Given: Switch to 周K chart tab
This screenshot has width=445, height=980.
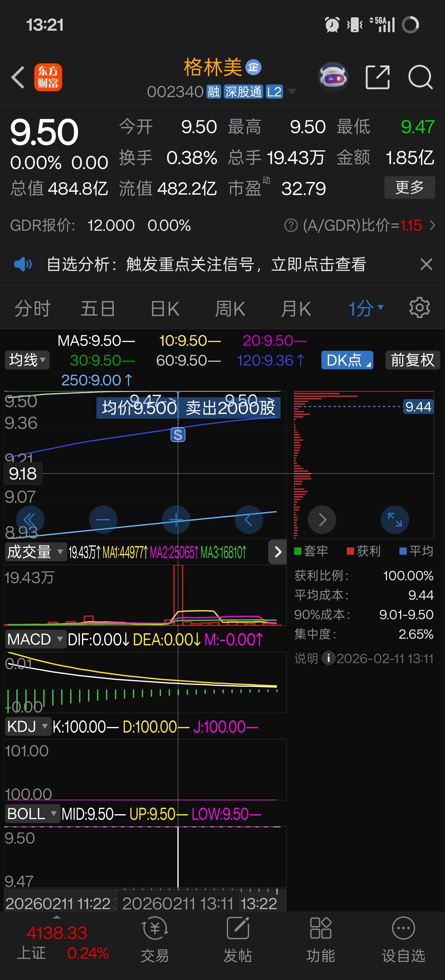Looking at the screenshot, I should click(x=230, y=308).
